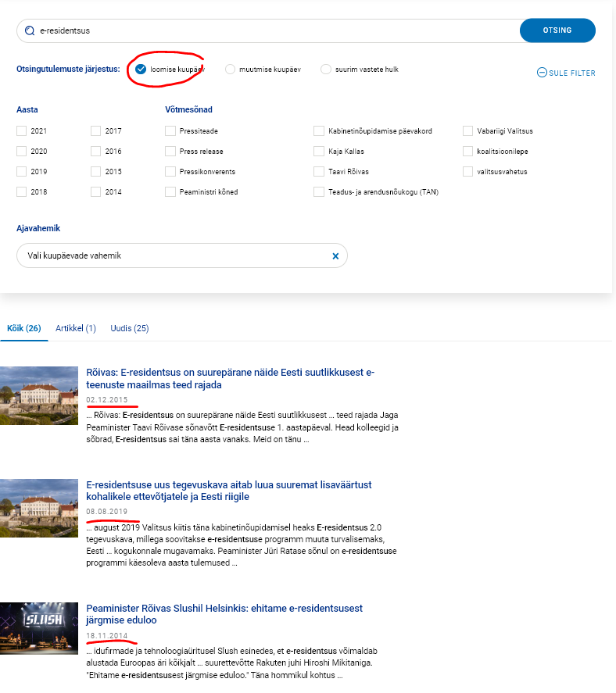Tick the Vabariigi Valitsus checkbox
Image resolution: width=616 pixels, height=693 pixels.
[468, 131]
